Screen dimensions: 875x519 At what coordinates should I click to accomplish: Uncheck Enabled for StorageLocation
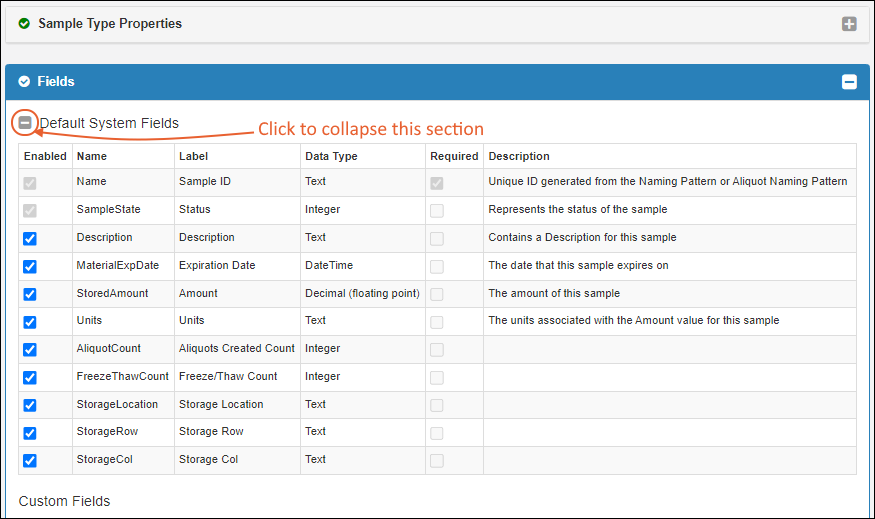[x=30, y=405]
